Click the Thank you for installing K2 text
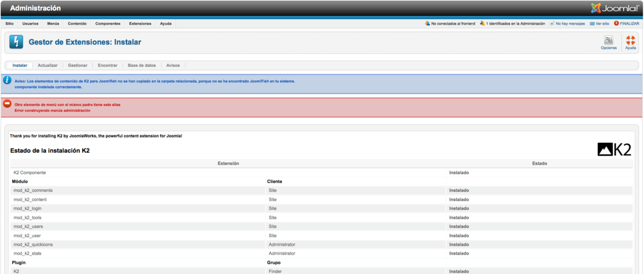The width and height of the screenshot is (644, 274). tap(96, 136)
